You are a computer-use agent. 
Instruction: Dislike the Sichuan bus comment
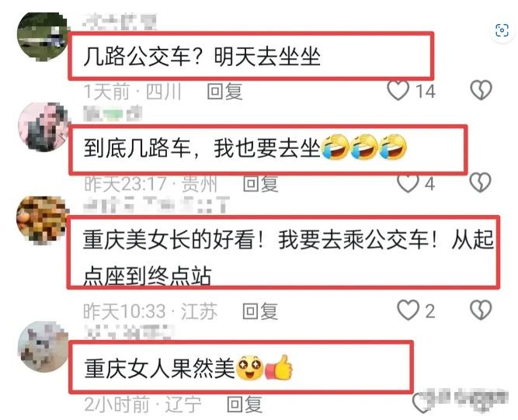click(x=481, y=90)
